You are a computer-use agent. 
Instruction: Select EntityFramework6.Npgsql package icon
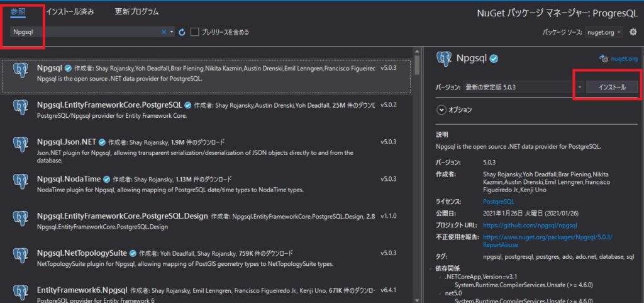point(19,292)
